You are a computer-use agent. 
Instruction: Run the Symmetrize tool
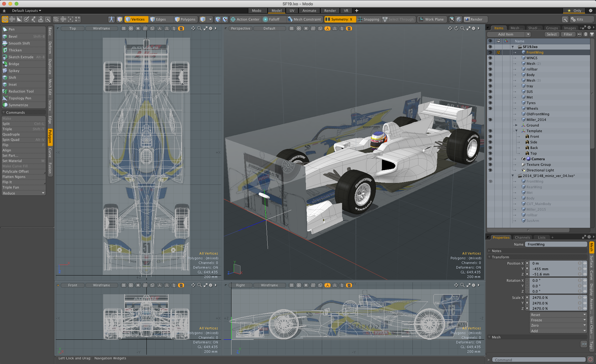[23, 105]
